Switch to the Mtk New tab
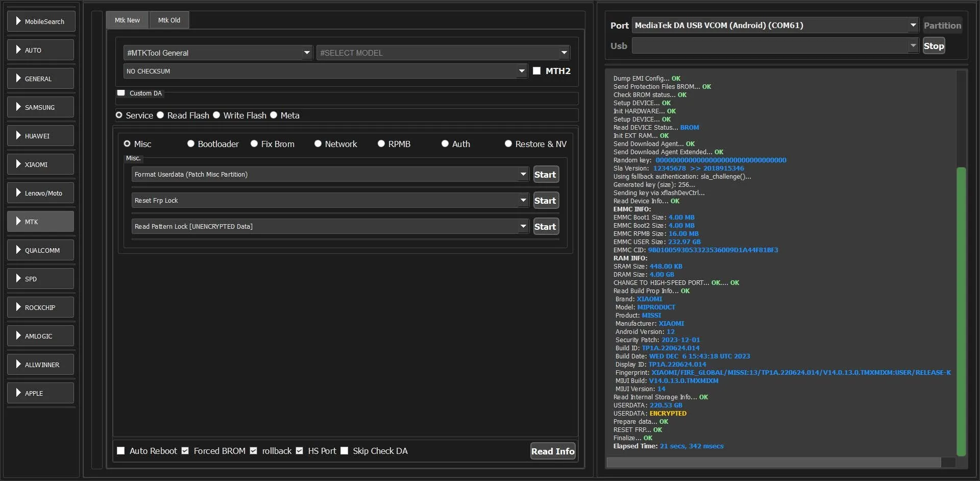This screenshot has height=481, width=980. (127, 20)
